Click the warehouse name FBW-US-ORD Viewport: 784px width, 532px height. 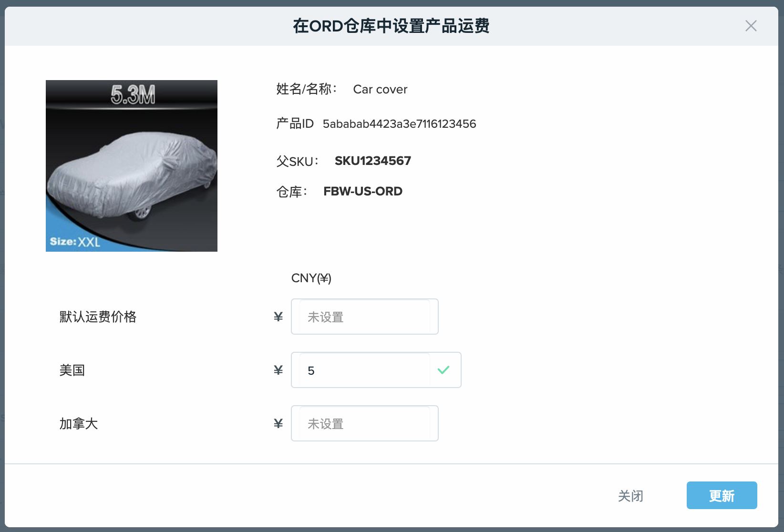(363, 191)
